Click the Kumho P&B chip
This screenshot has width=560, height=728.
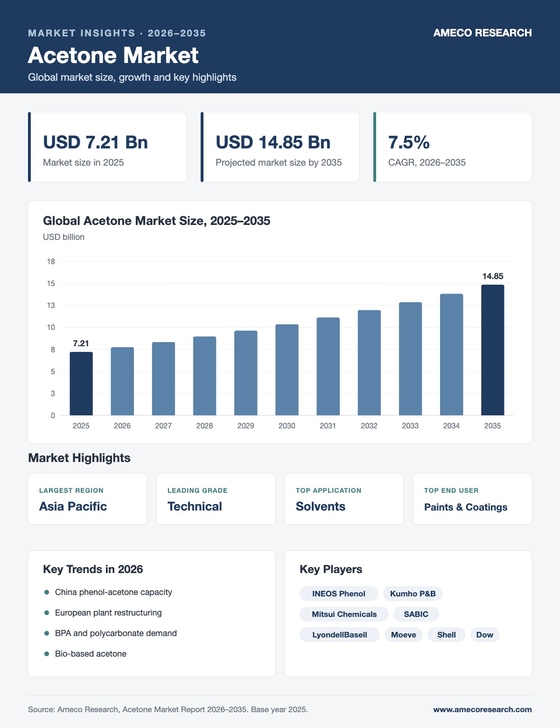tap(413, 594)
